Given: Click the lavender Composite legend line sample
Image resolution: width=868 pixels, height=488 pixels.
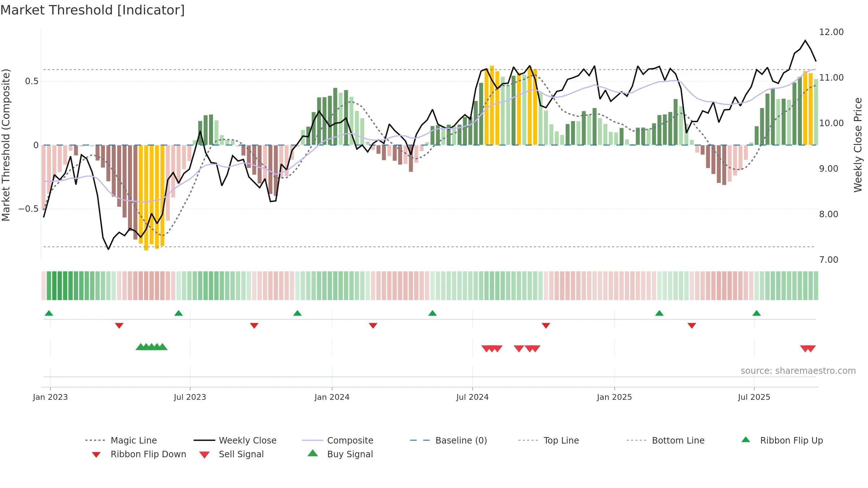Looking at the screenshot, I should [312, 440].
